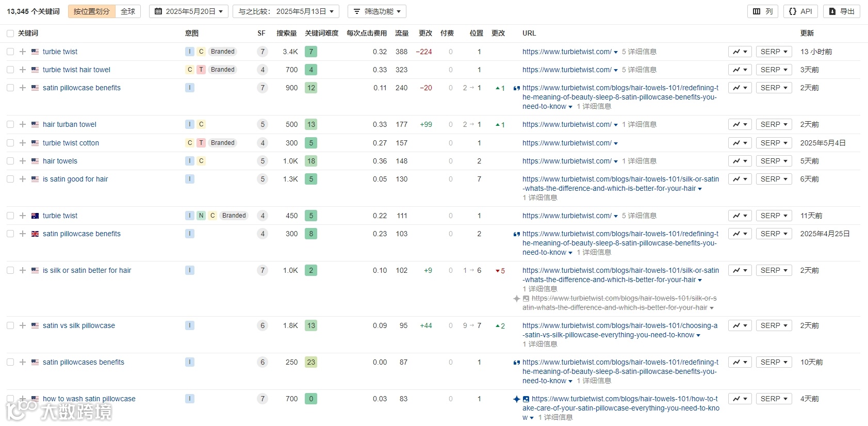The height and width of the screenshot is (426, 868).
Task: Toggle the select-all keywords checkbox in header
Action: [x=10, y=34]
